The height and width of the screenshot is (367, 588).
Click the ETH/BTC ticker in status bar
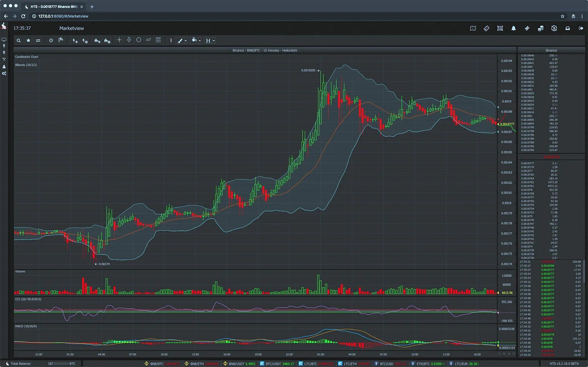click(427, 364)
